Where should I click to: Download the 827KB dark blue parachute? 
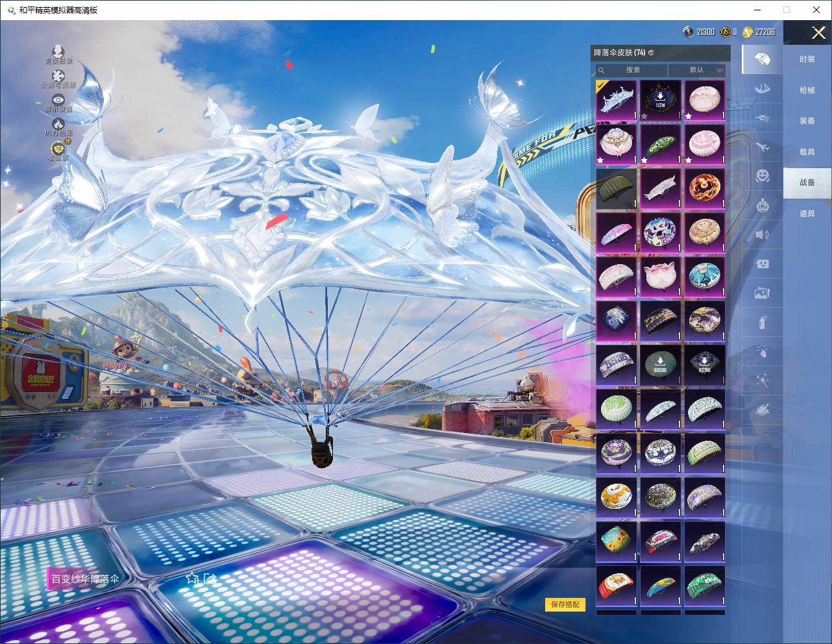click(705, 365)
